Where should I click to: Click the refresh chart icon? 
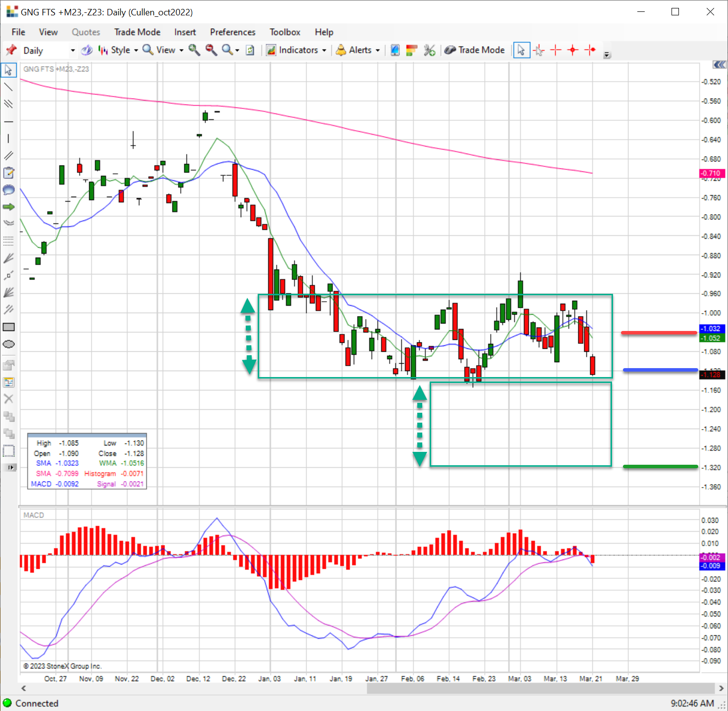click(x=250, y=50)
